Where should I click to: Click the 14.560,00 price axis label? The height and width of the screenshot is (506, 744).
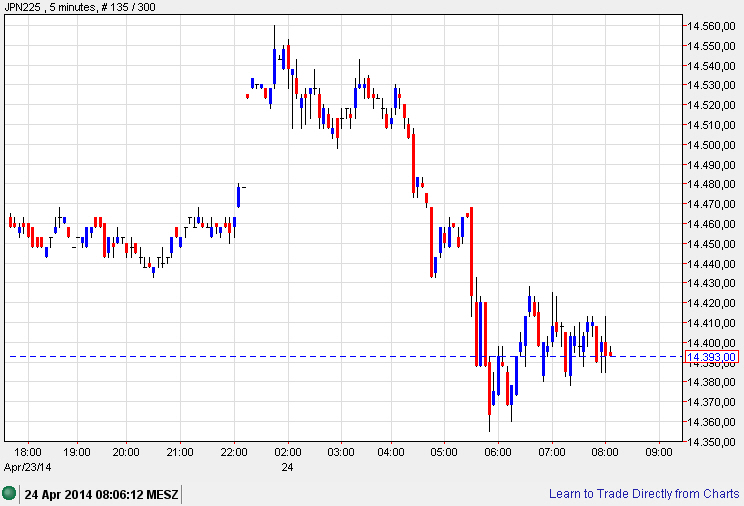[x=711, y=26]
